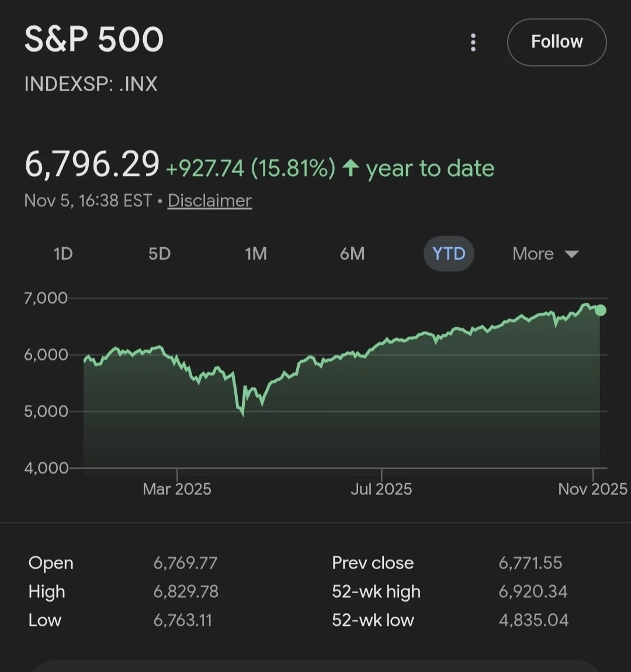Click the More dropdown arrow
This screenshot has height=672, width=631.
572,254
